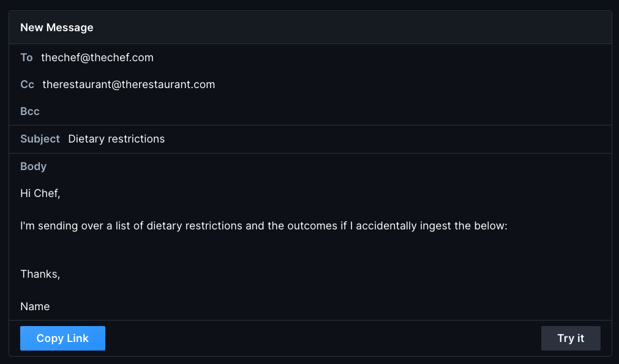Click the Bcc field label

(x=30, y=111)
